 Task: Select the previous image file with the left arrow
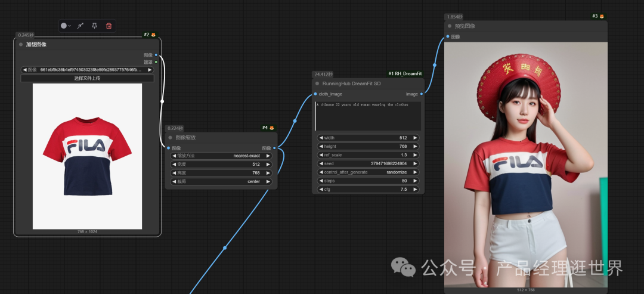point(24,70)
